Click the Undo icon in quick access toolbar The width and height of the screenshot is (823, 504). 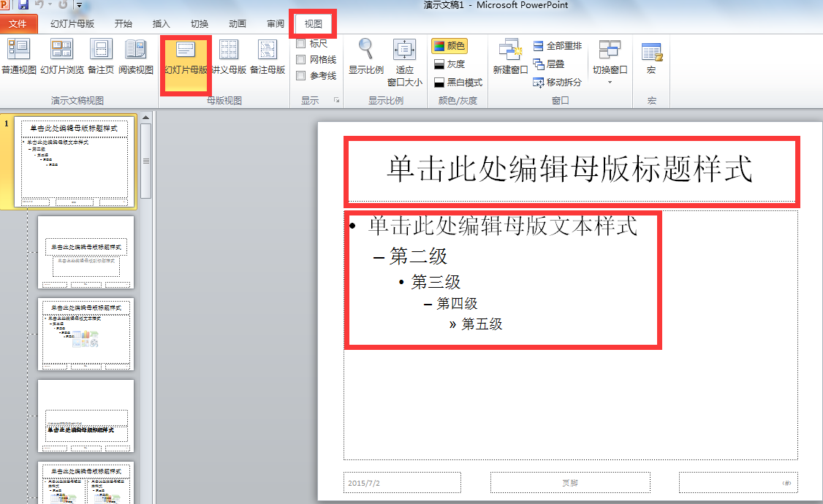tap(39, 4)
